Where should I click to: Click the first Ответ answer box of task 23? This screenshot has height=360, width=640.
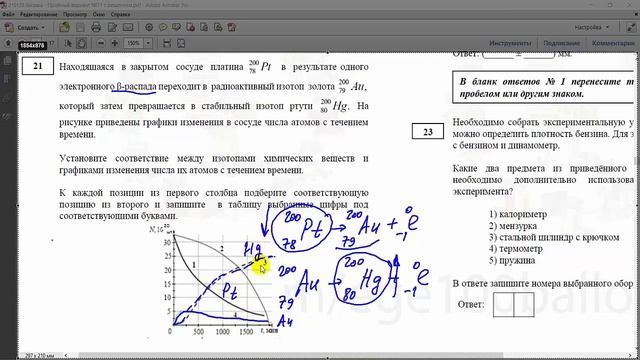[503, 304]
